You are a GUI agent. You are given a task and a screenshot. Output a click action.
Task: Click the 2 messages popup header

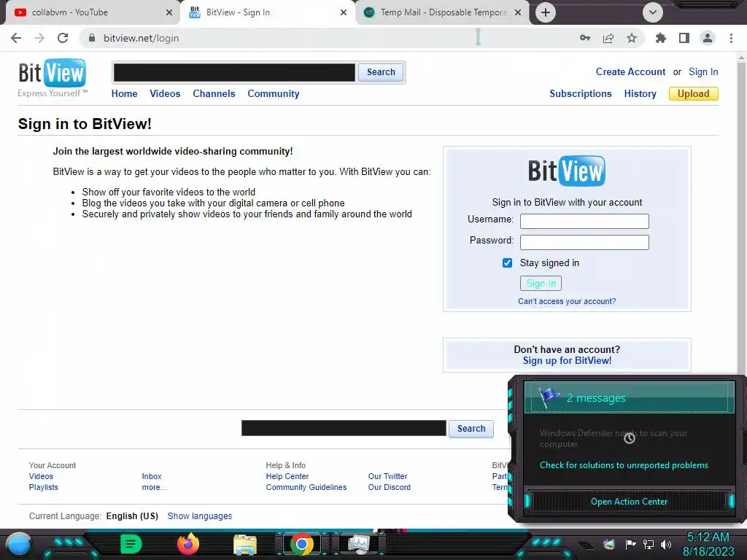coord(629,397)
